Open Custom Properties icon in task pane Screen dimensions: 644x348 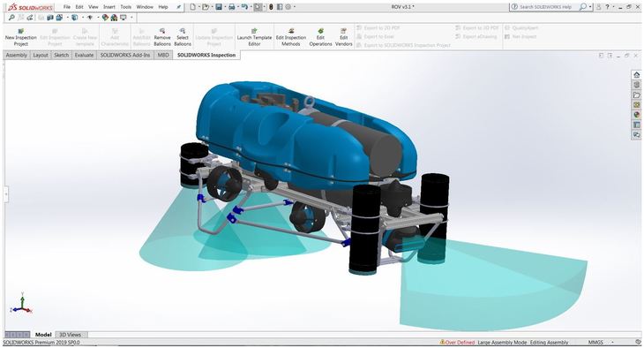637,125
